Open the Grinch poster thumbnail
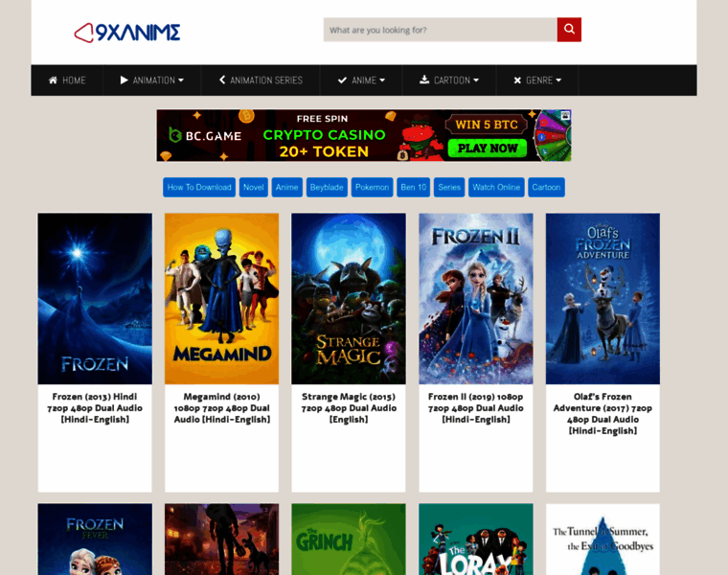This screenshot has height=575, width=728. [x=349, y=540]
